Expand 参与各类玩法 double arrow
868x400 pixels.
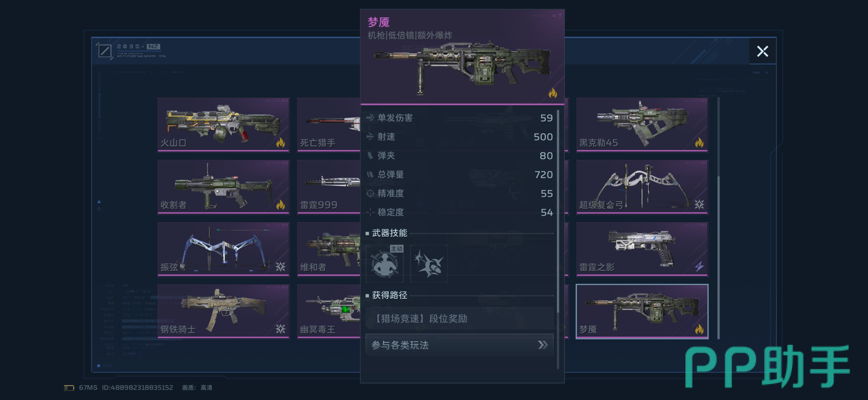[x=543, y=345]
